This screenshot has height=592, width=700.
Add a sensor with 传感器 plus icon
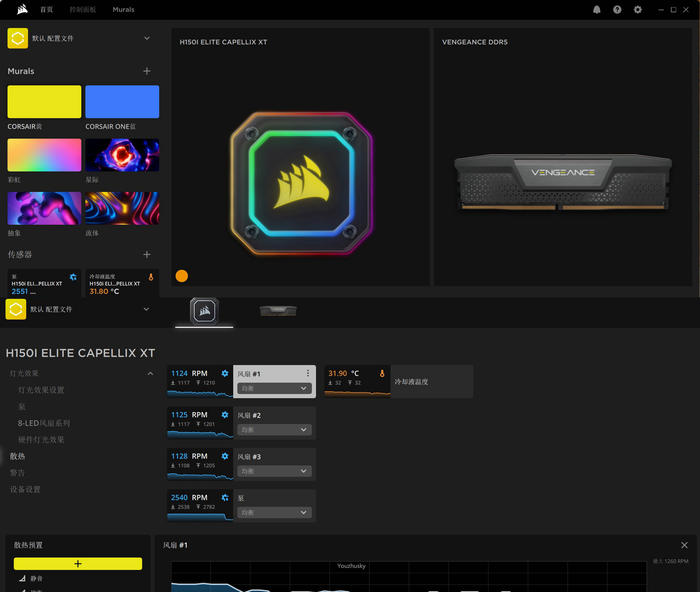pos(147,255)
